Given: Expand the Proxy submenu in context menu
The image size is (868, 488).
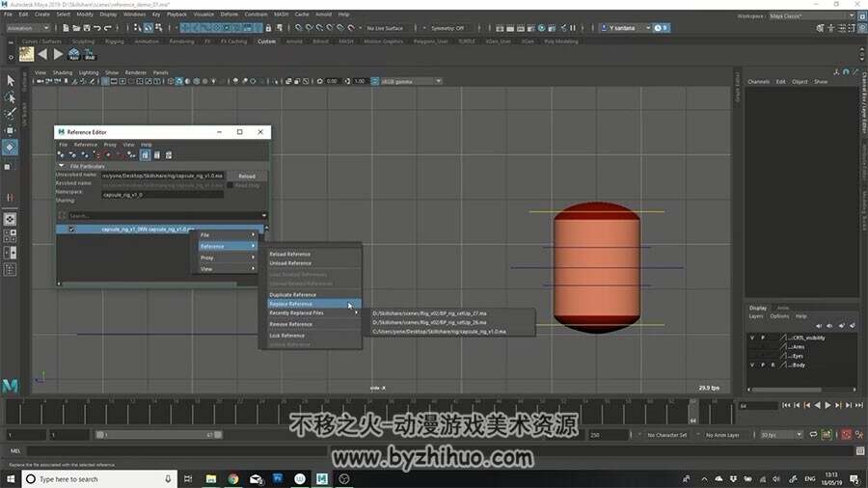Looking at the screenshot, I should 227,258.
